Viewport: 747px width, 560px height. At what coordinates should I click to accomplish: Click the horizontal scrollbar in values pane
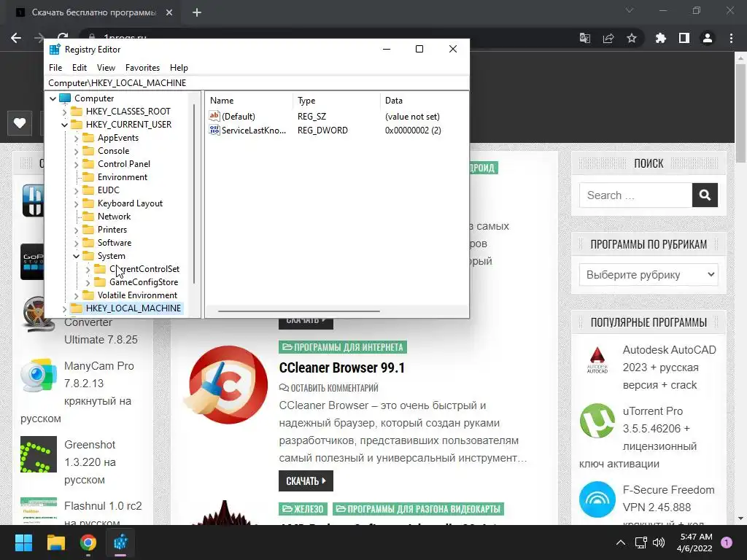coord(298,311)
